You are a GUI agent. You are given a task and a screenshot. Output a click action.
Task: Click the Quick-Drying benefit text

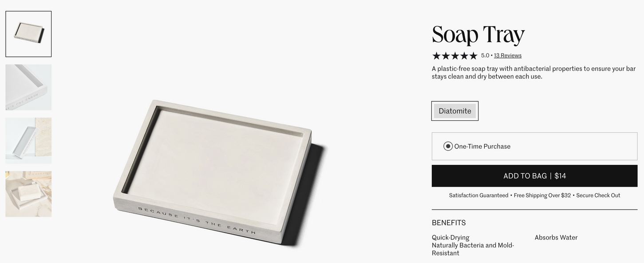pos(450,238)
